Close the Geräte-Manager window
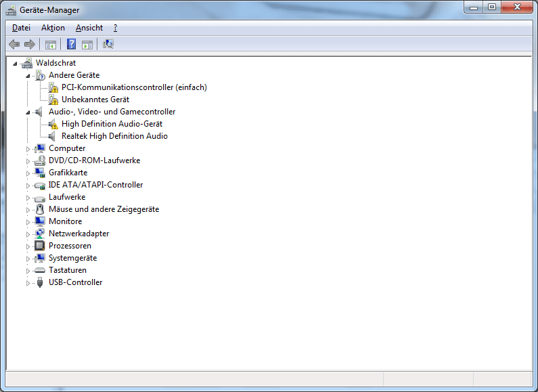The image size is (538, 392). pyautogui.click(x=517, y=7)
